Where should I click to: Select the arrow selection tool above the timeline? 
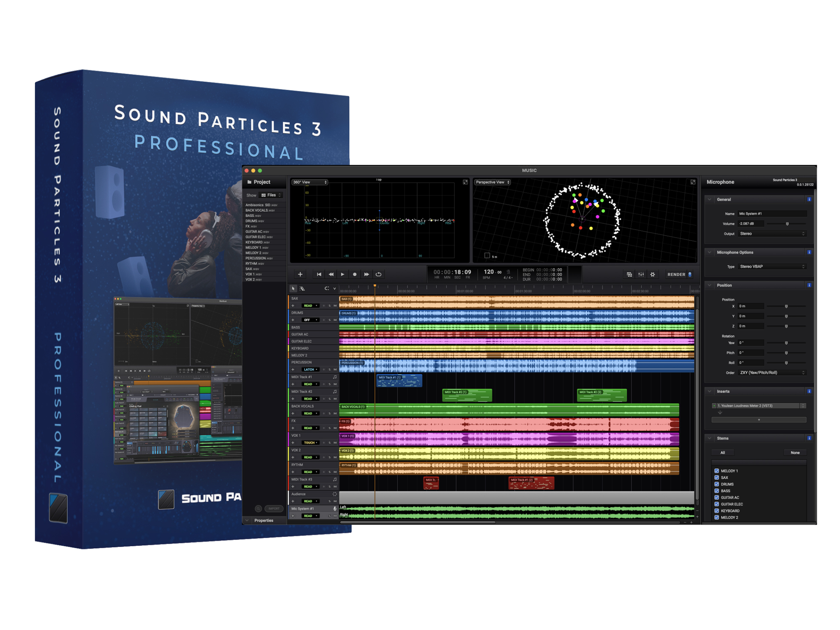pyautogui.click(x=293, y=288)
